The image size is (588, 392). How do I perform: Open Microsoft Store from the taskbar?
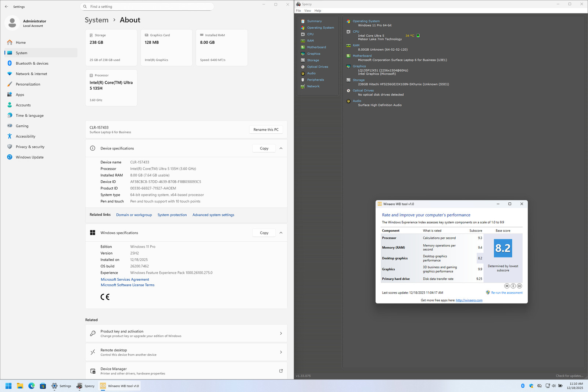tap(43, 386)
